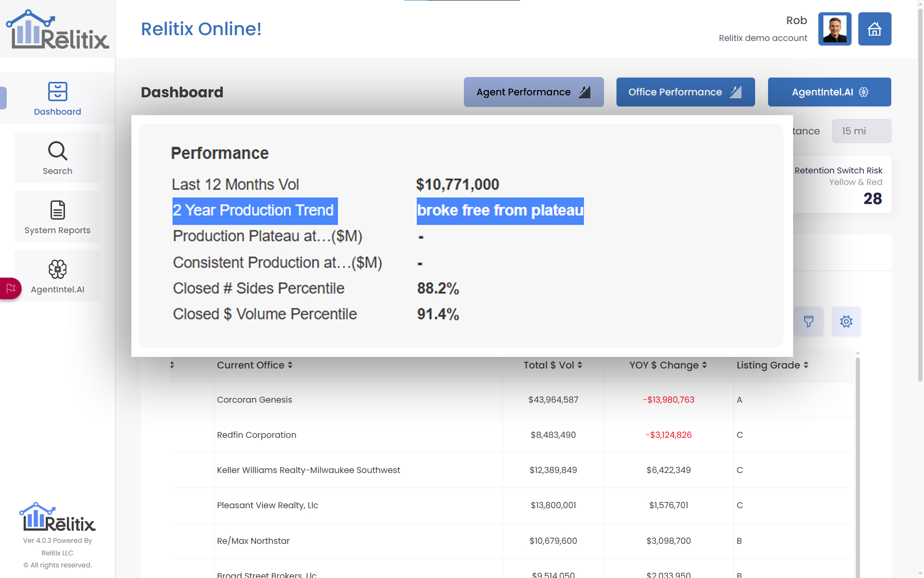This screenshot has height=578, width=924.
Task: Open Office Performance tab
Action: point(685,92)
